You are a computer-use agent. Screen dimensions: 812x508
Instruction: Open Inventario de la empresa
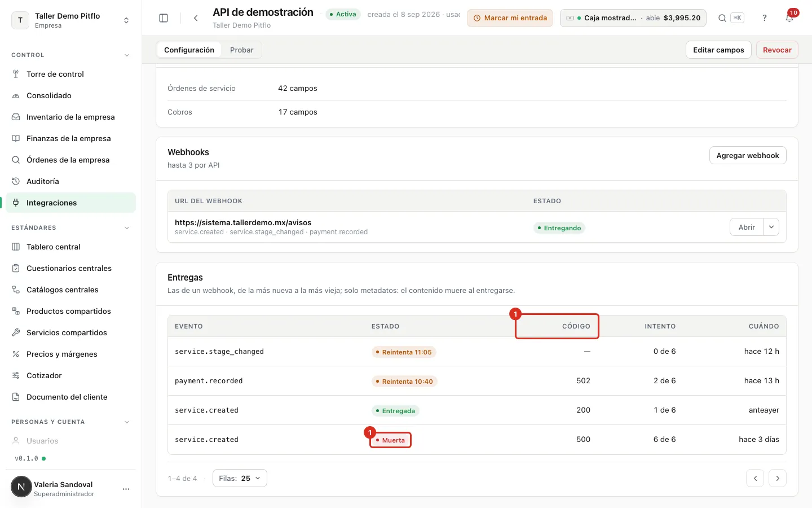coord(70,117)
